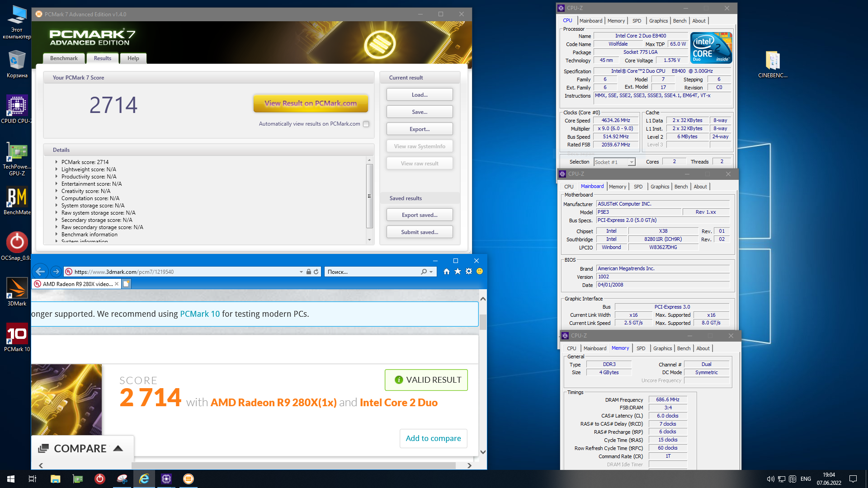Open the PCMark 10 desktop icon
Image resolution: width=868 pixels, height=488 pixels.
[x=17, y=338]
